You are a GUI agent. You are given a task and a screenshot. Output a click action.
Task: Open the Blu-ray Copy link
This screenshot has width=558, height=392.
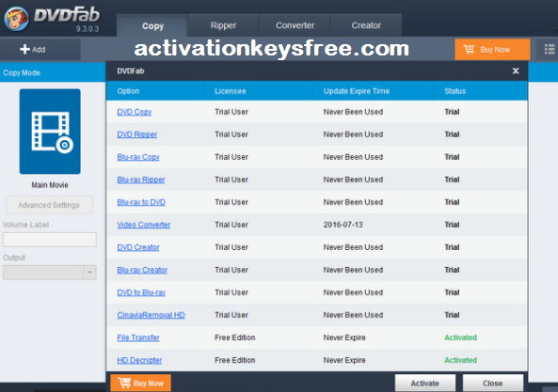[x=138, y=157]
